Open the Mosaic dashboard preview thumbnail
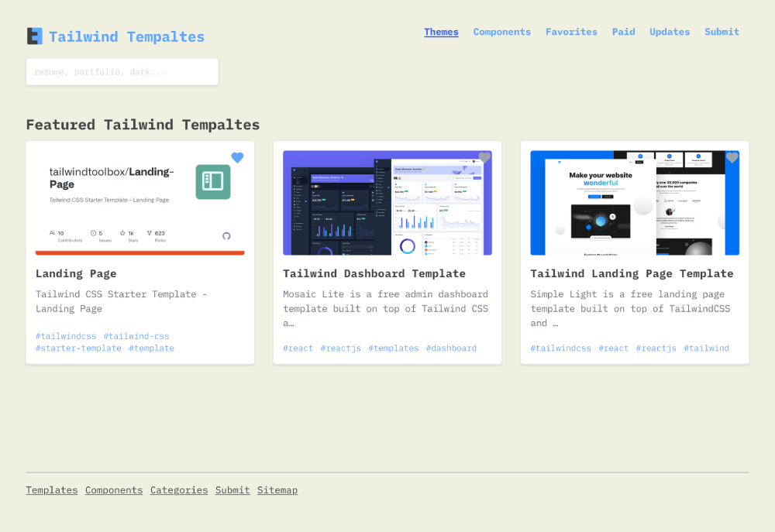 (x=387, y=203)
